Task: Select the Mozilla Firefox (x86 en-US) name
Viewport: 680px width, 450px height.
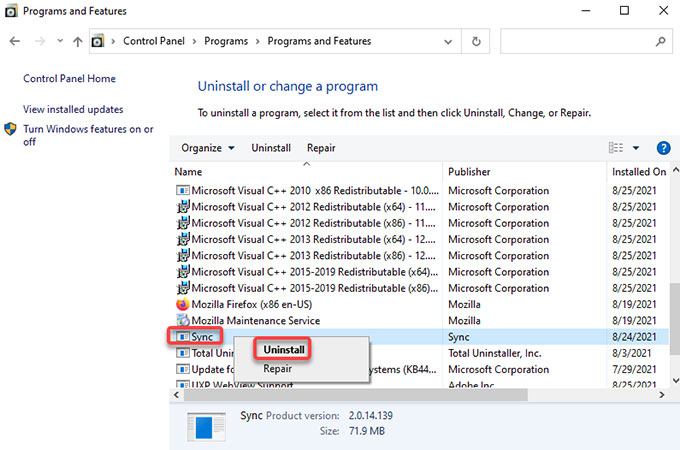Action: pos(252,304)
